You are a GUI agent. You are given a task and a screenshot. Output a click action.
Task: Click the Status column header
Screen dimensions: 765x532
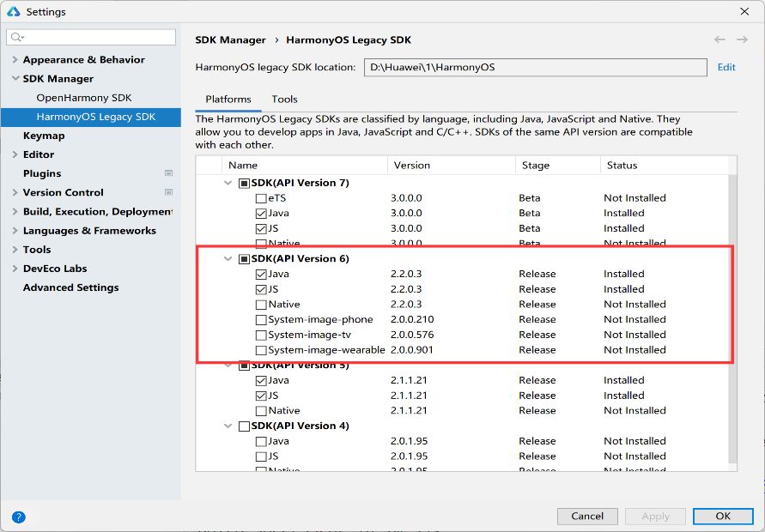pyautogui.click(x=665, y=166)
